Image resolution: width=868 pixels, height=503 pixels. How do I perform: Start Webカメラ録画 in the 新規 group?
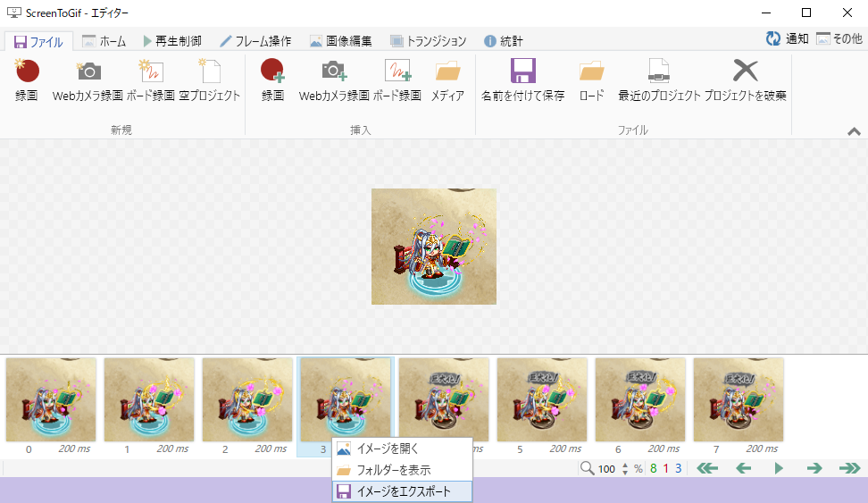point(88,72)
